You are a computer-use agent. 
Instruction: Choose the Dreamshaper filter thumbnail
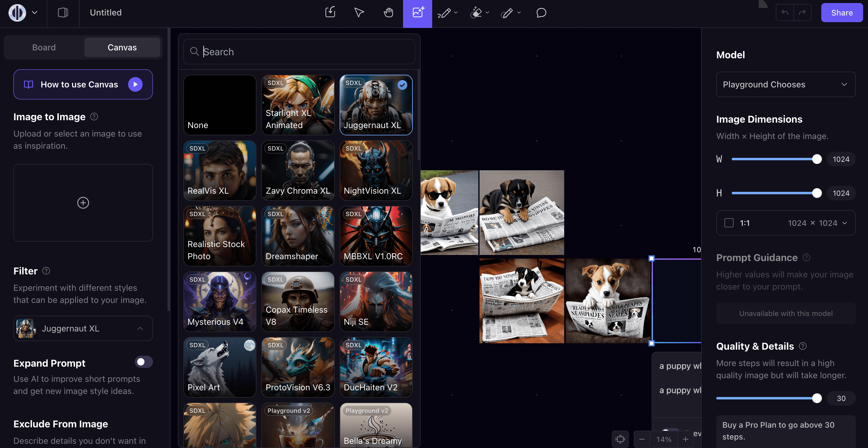click(298, 236)
